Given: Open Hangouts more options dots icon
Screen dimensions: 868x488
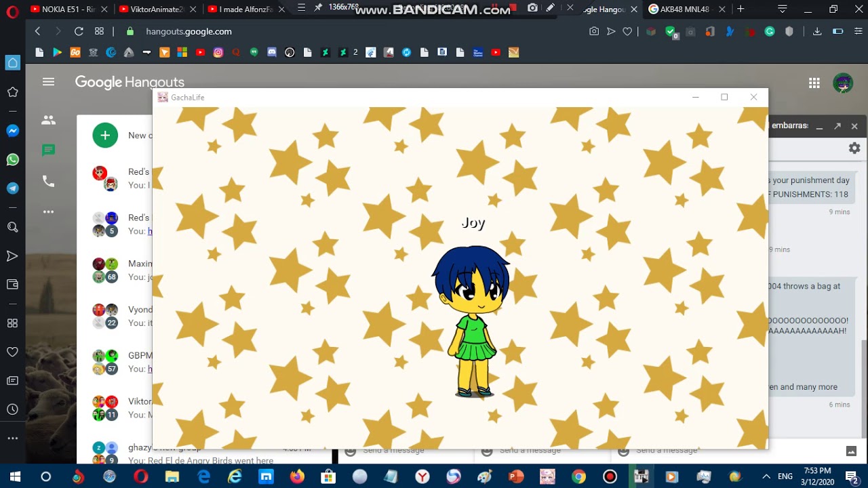Looking at the screenshot, I should tap(48, 211).
